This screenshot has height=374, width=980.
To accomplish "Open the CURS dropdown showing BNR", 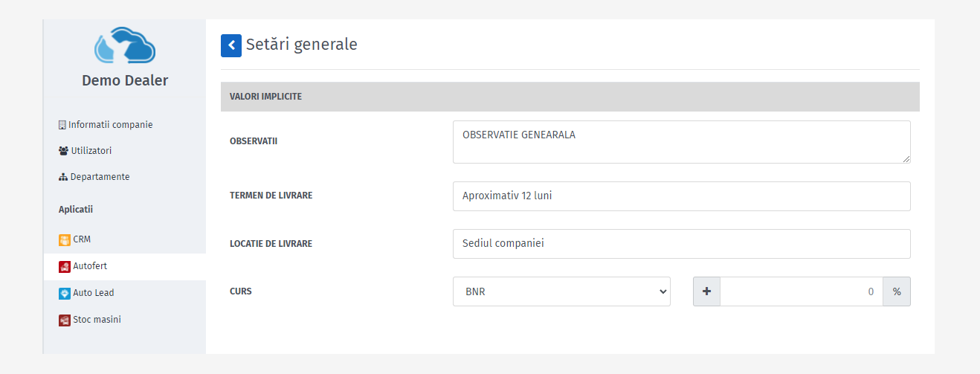I will pos(561,291).
